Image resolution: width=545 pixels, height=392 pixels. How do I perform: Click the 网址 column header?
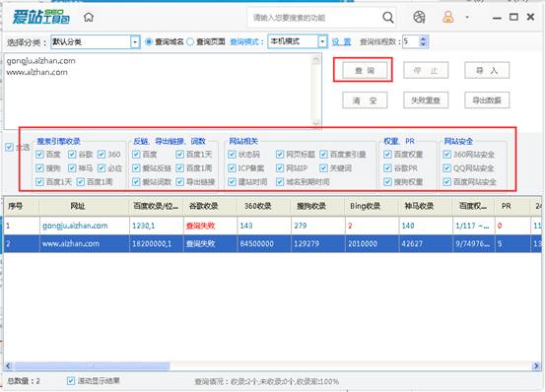point(78,206)
